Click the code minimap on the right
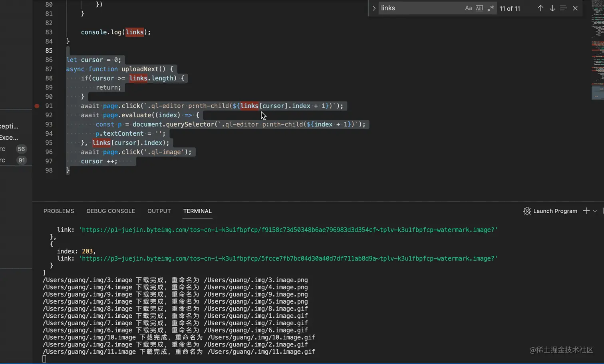This screenshot has width=604, height=364. tap(598, 50)
